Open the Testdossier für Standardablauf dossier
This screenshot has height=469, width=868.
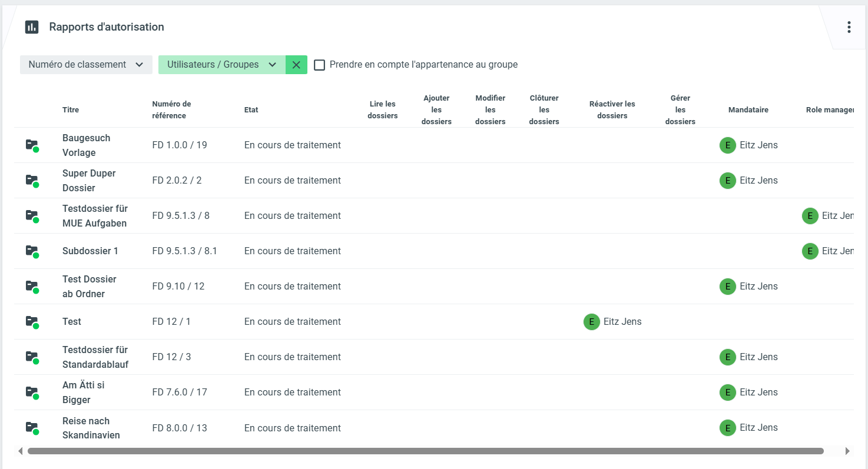(95, 357)
